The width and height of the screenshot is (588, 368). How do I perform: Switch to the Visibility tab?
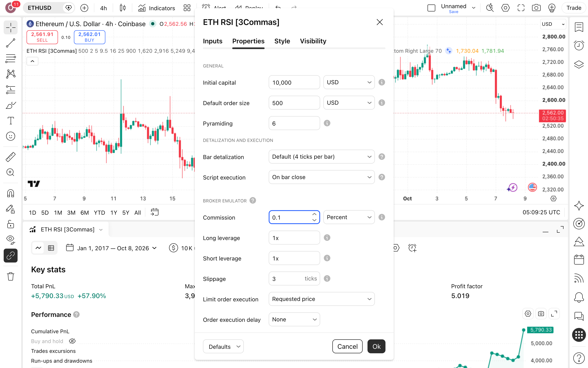(x=313, y=41)
